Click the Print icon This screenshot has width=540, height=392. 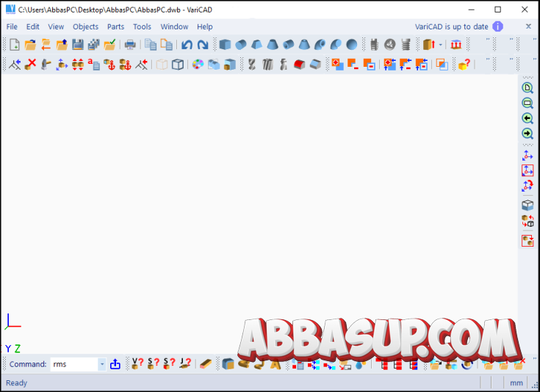pos(130,44)
